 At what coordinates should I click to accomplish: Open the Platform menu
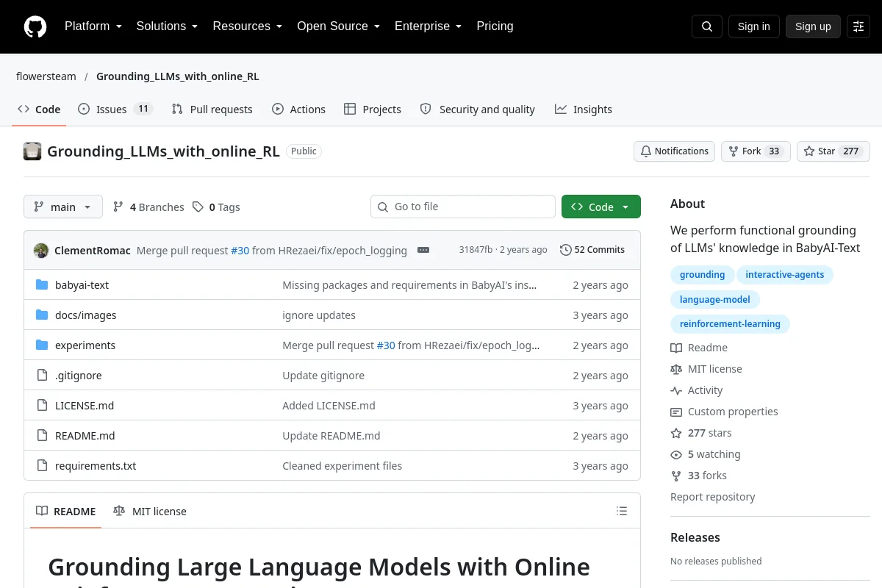pyautogui.click(x=93, y=26)
